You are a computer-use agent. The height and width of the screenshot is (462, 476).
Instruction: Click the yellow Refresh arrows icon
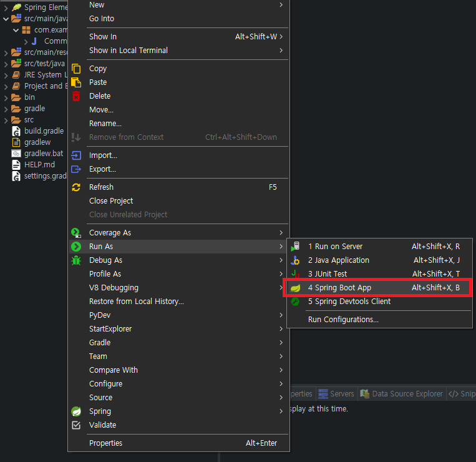(76, 187)
